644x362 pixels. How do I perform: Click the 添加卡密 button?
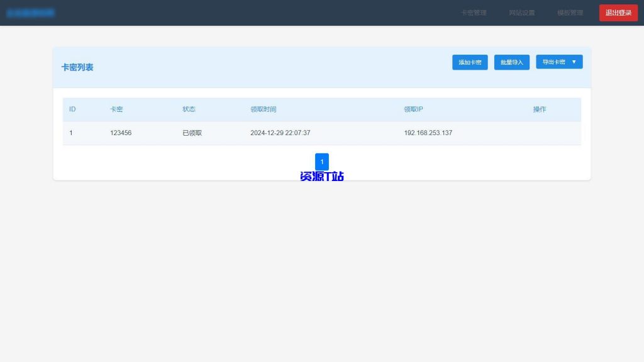pyautogui.click(x=470, y=62)
